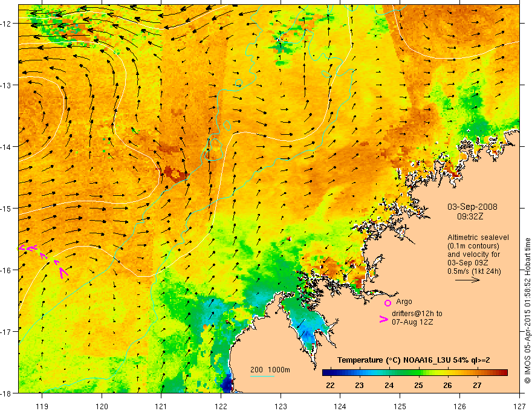Click the cyan bathymetry contour legend line

point(262,376)
